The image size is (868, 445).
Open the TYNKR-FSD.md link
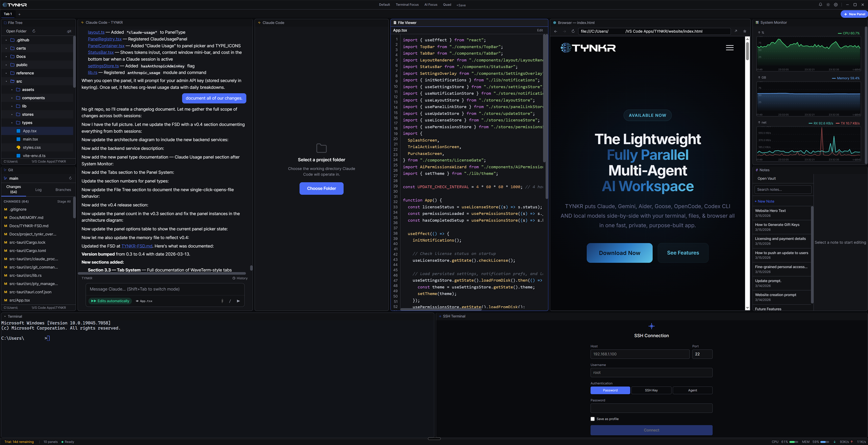[x=137, y=246]
